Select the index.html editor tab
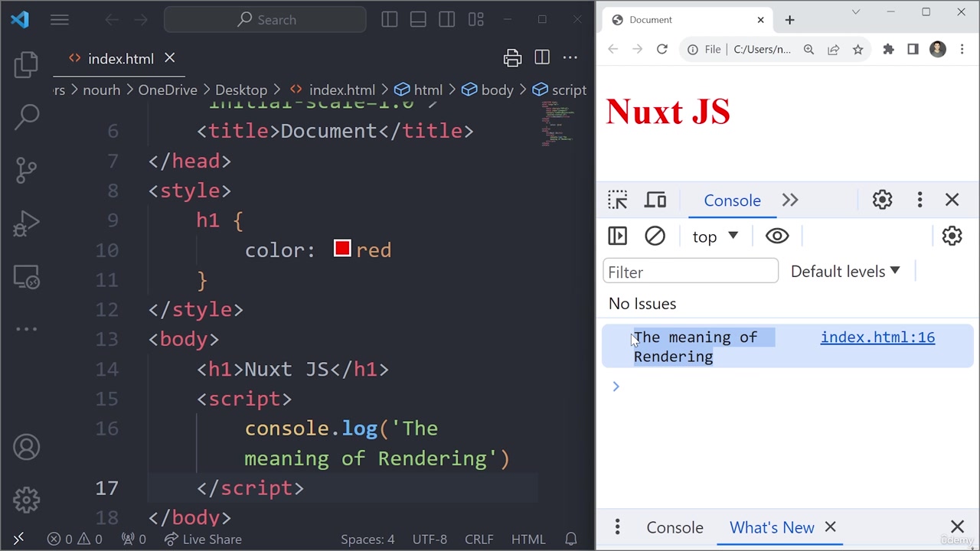Image resolution: width=980 pixels, height=551 pixels. click(x=121, y=59)
